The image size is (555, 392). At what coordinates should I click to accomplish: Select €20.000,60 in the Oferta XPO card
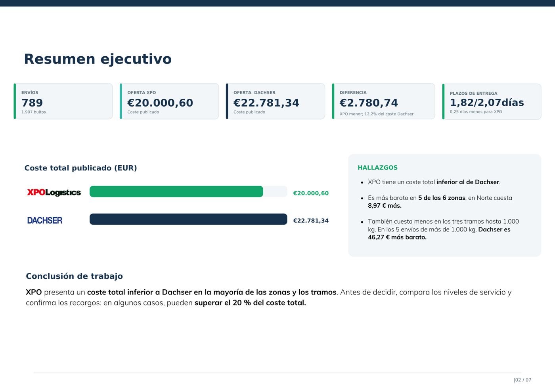pos(160,103)
